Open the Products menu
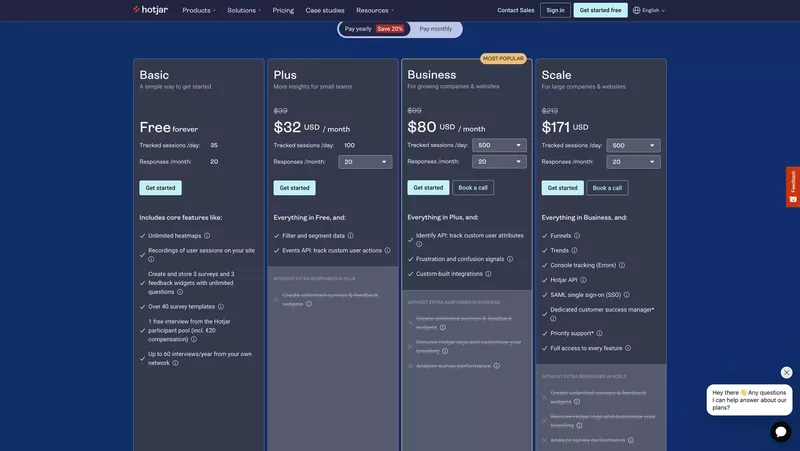800x451 pixels. tap(199, 10)
